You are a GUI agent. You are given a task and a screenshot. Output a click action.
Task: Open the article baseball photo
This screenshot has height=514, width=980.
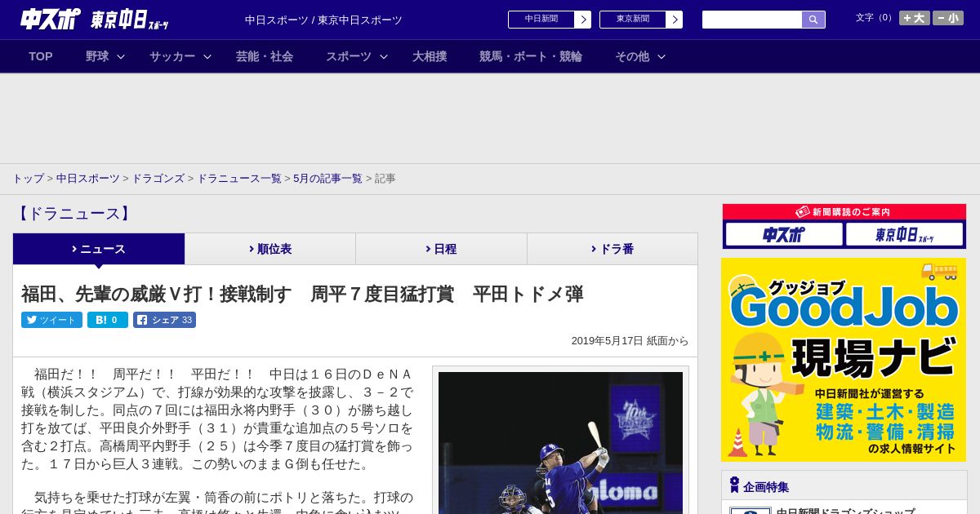560,443
